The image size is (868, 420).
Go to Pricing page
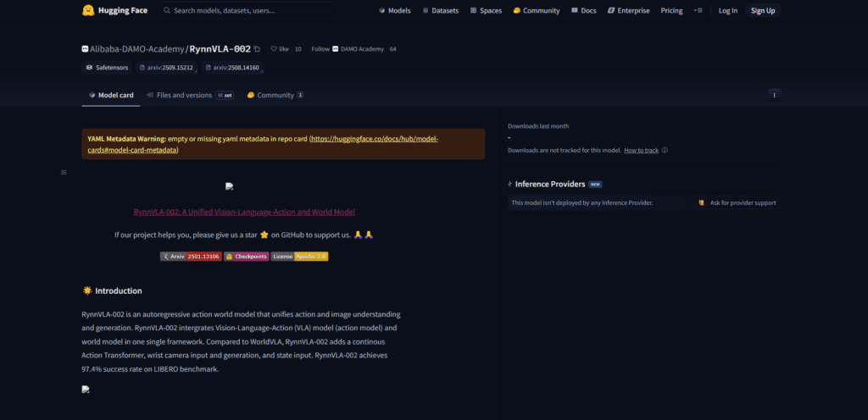click(x=671, y=10)
